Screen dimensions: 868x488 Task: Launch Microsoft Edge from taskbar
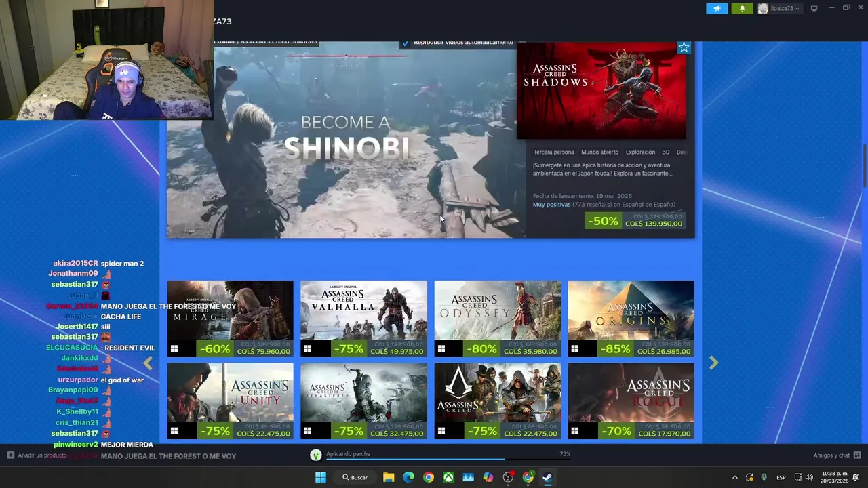408,477
